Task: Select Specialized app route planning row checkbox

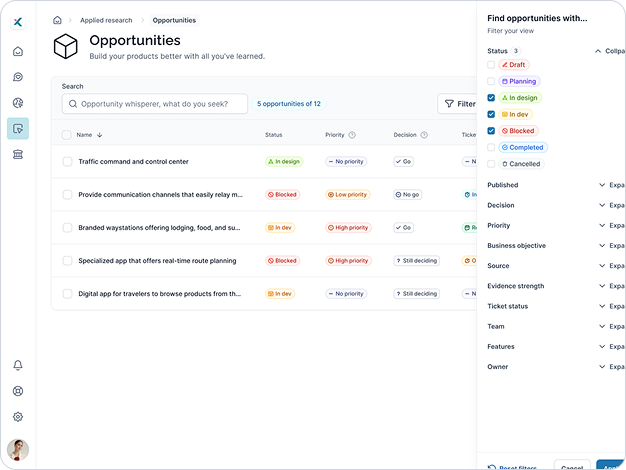Action: pos(67,261)
